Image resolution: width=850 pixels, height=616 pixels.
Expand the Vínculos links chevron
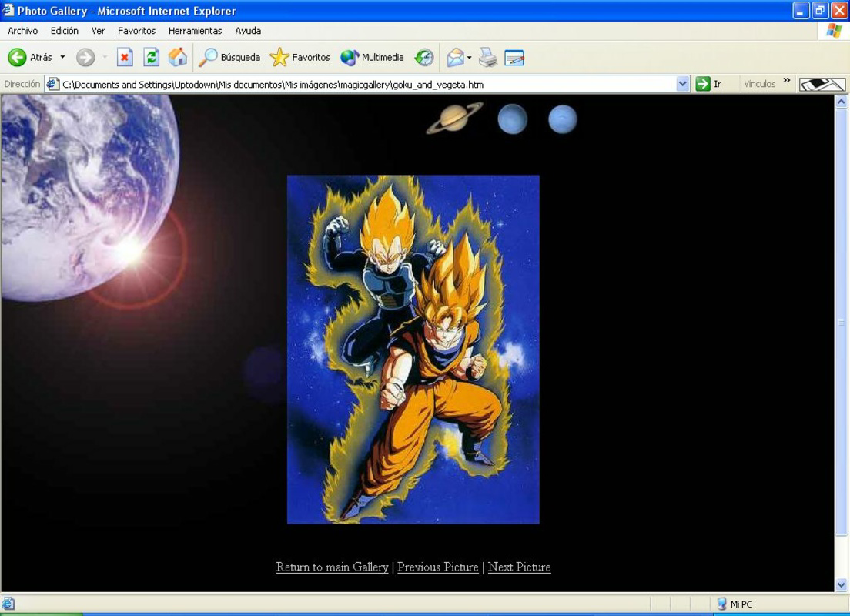787,81
